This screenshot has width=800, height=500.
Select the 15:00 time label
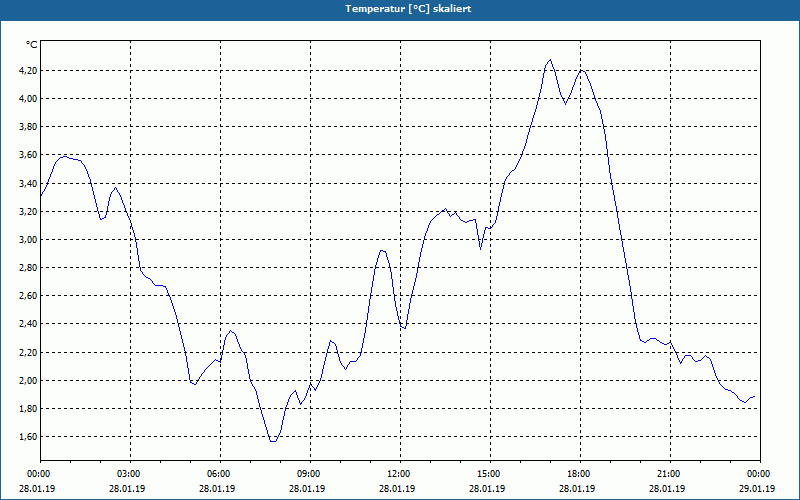[489, 474]
